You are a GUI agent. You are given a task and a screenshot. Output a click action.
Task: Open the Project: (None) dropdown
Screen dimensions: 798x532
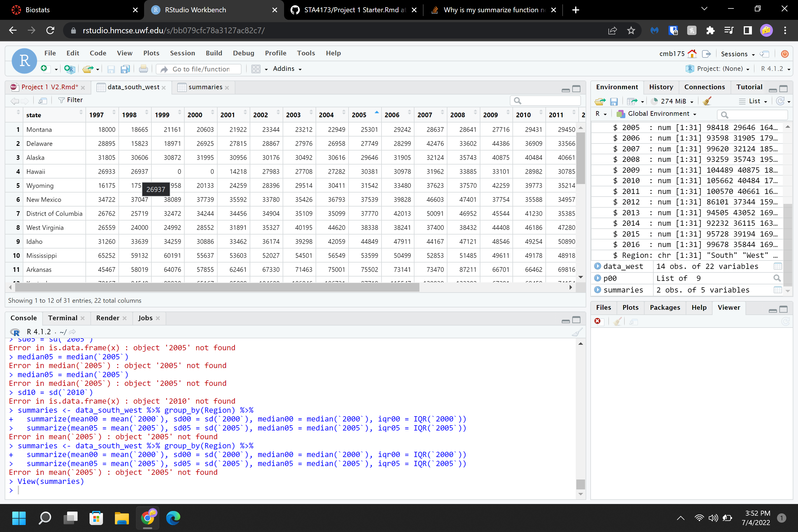tap(718, 69)
